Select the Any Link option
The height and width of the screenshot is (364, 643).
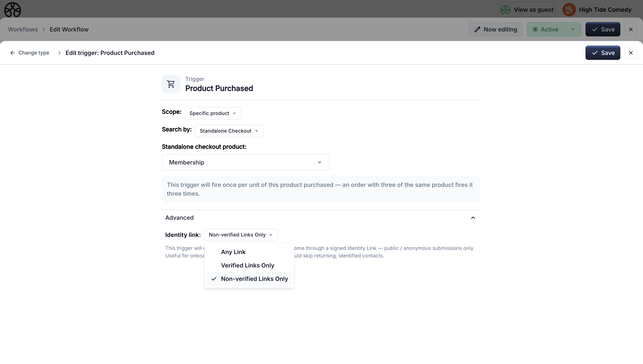coord(233,252)
